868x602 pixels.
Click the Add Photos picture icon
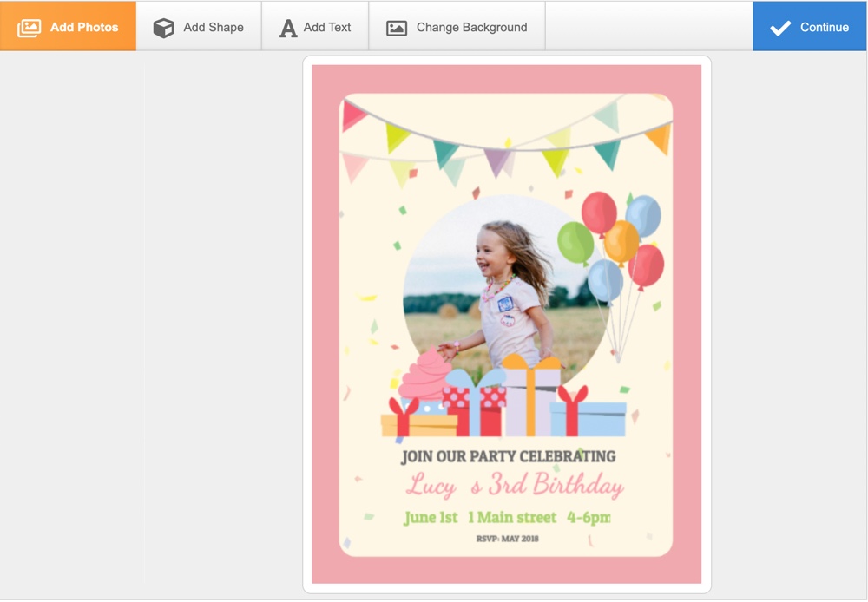(30, 28)
